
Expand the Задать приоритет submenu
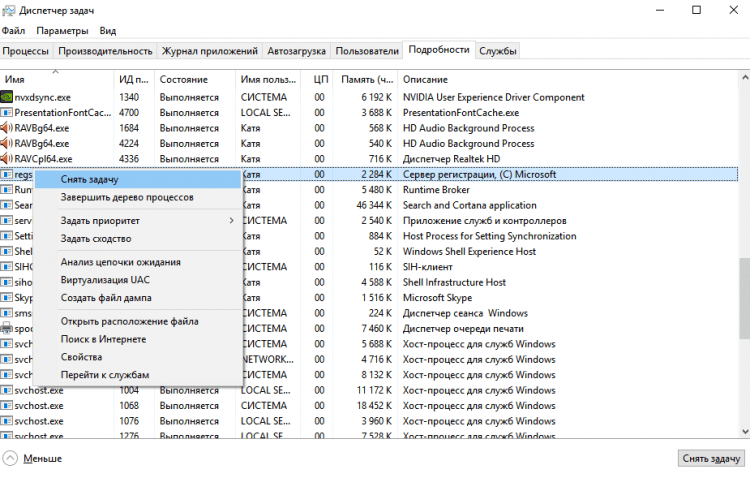click(138, 221)
